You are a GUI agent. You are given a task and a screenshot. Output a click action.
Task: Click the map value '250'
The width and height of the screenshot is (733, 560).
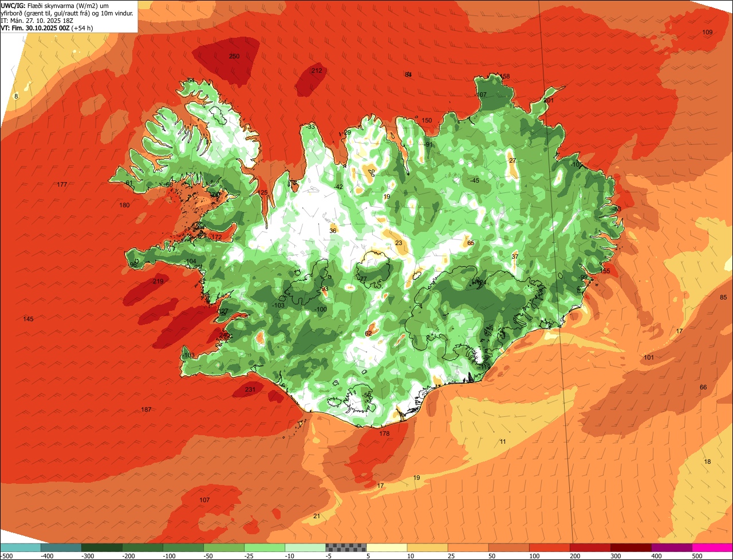tap(234, 56)
